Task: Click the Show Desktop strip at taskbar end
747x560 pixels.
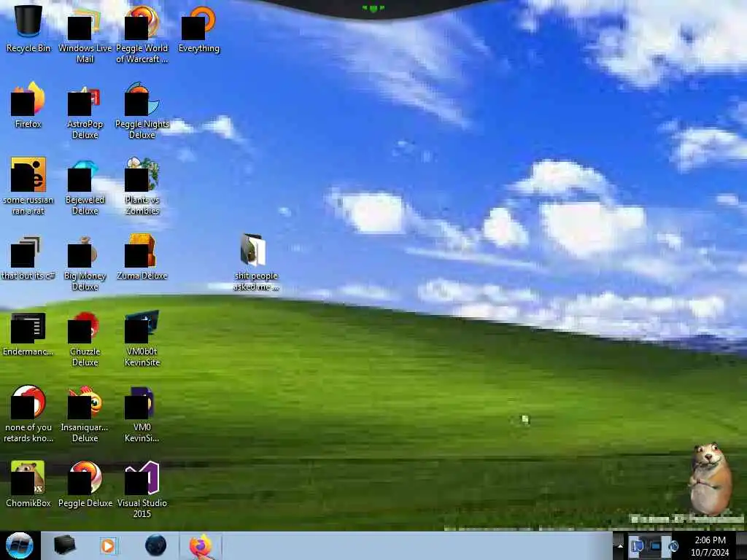Action: [x=741, y=545]
